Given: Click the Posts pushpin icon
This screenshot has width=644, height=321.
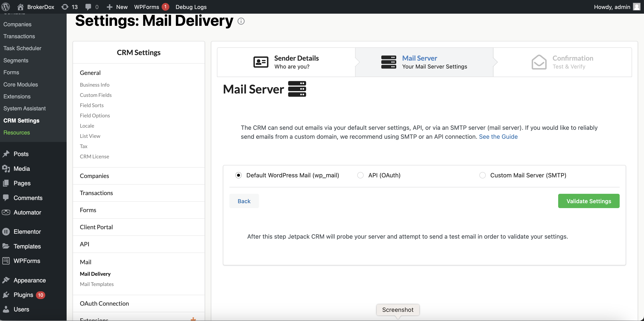Looking at the screenshot, I should (6, 154).
